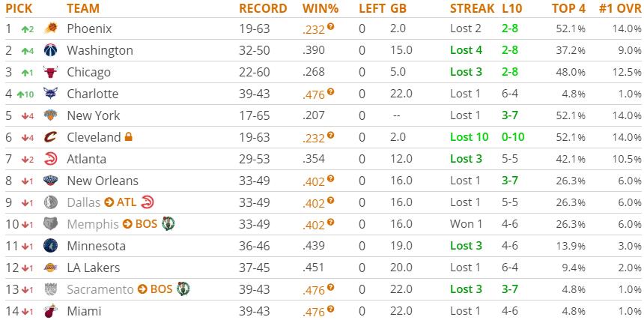The width and height of the screenshot is (644, 320).
Task: Click the Celtics logo in the Memphis row
Action: tap(168, 224)
